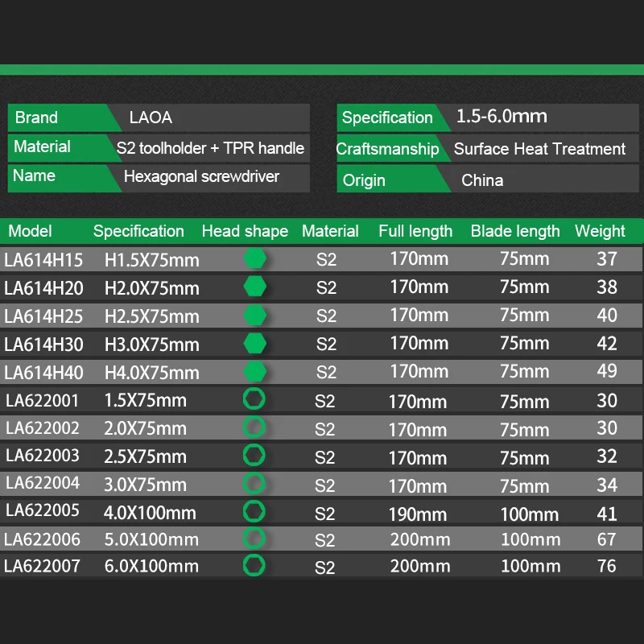
Task: Click the solid hexagon icon for LA614H15
Action: (x=254, y=258)
